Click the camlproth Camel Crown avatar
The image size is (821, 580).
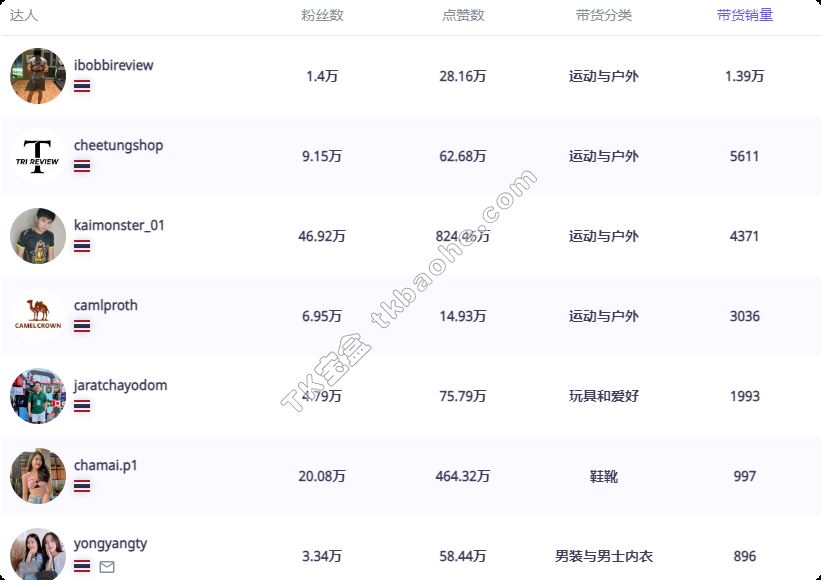tap(38, 316)
